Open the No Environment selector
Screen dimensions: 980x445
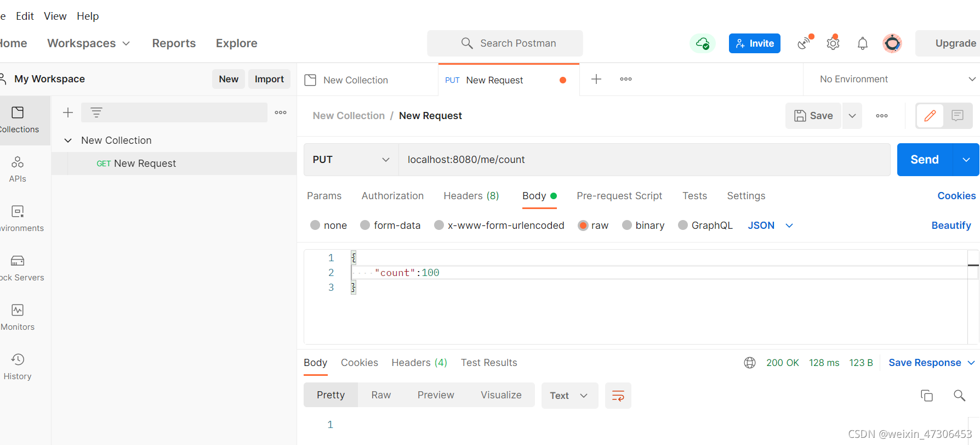click(x=897, y=79)
